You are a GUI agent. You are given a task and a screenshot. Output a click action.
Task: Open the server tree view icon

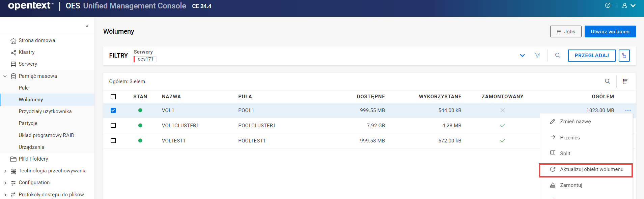624,56
